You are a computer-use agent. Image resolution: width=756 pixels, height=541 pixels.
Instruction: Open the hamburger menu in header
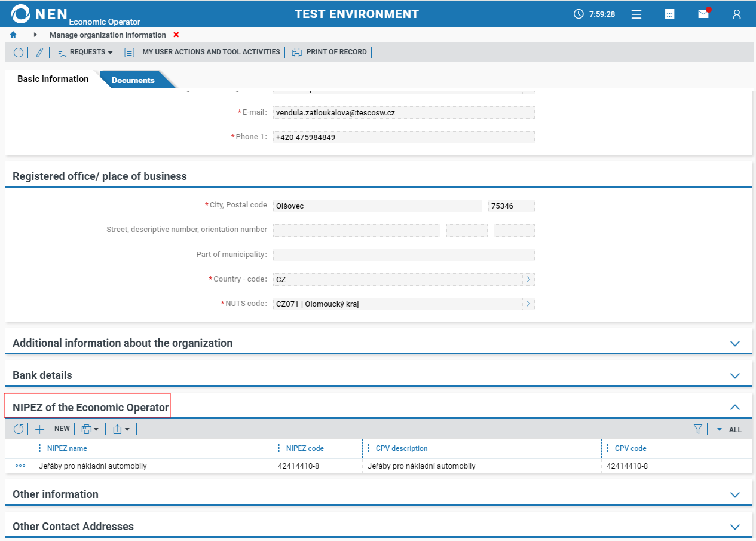pyautogui.click(x=636, y=14)
